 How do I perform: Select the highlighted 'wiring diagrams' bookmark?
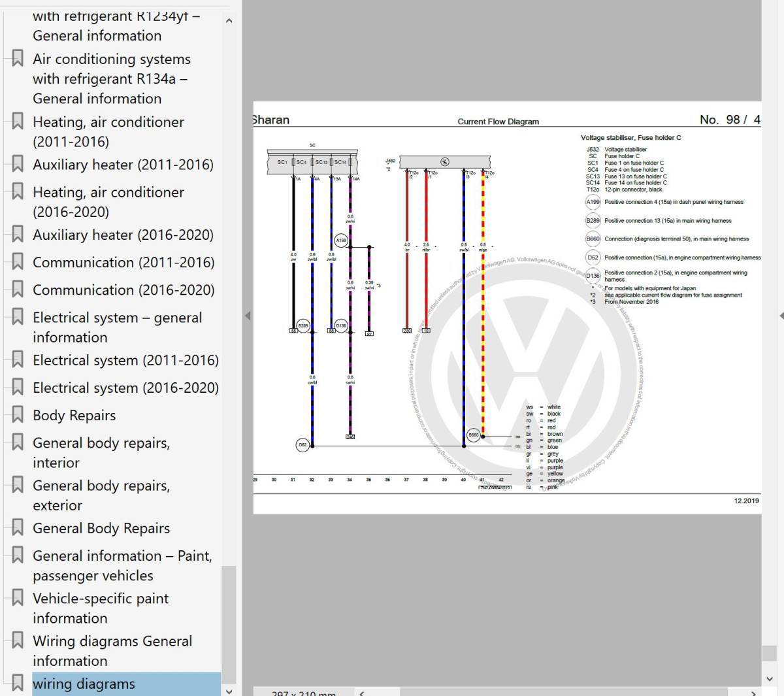click(126, 684)
